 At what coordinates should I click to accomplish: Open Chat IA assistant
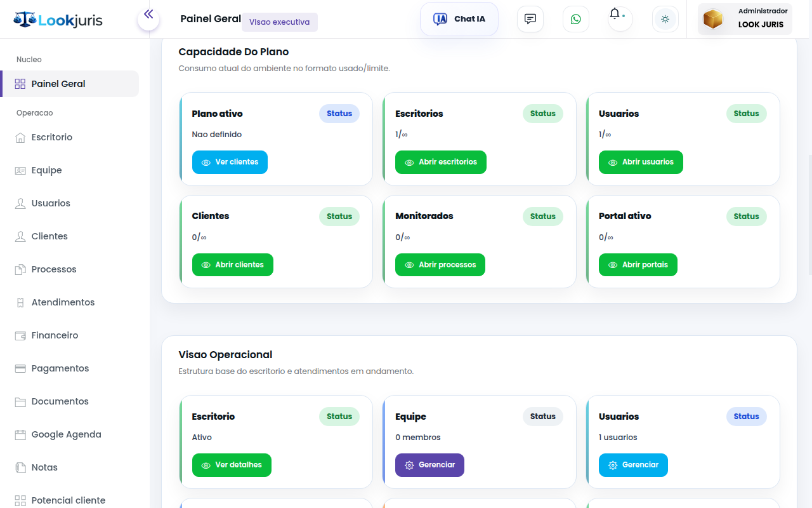[459, 19]
